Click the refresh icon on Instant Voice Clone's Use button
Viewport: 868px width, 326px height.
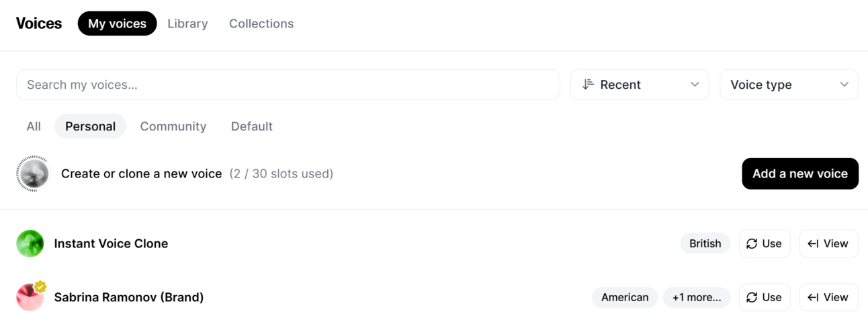752,243
